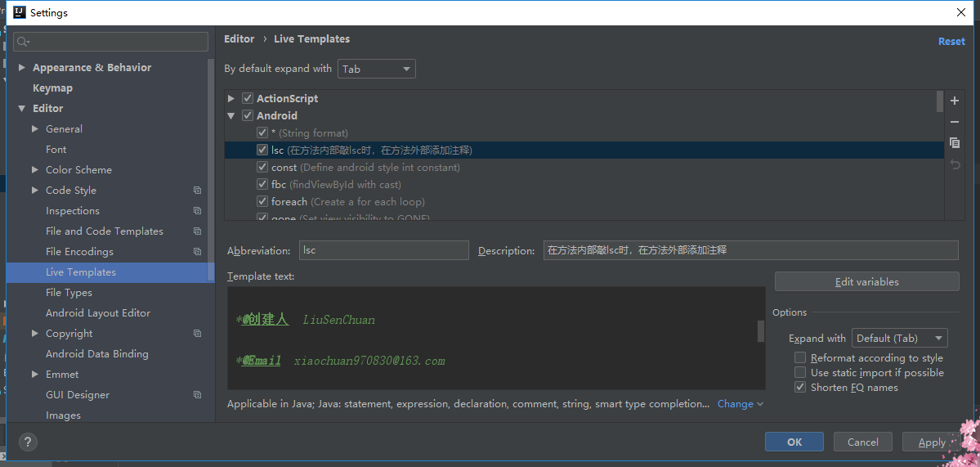The width and height of the screenshot is (980, 467).
Task: Focus the Description input field
Action: pos(750,250)
